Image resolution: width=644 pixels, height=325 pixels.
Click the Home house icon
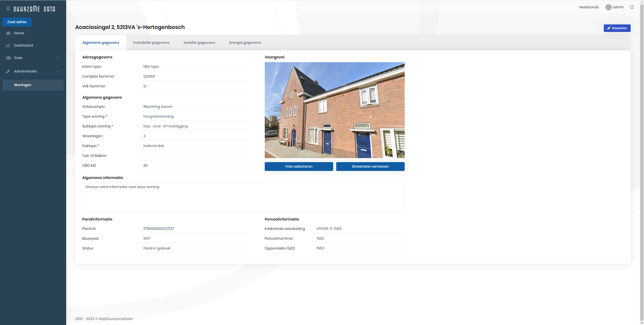point(8,33)
